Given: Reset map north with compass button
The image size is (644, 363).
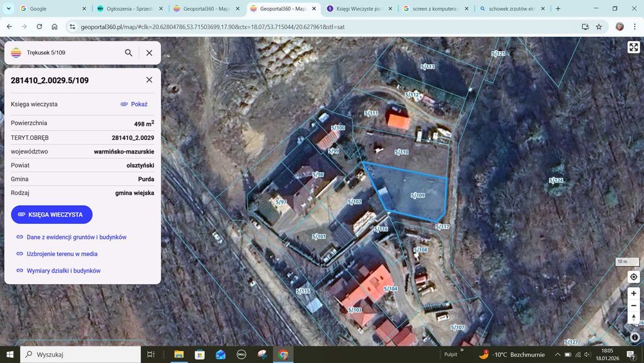Looking at the screenshot, I should (634, 318).
